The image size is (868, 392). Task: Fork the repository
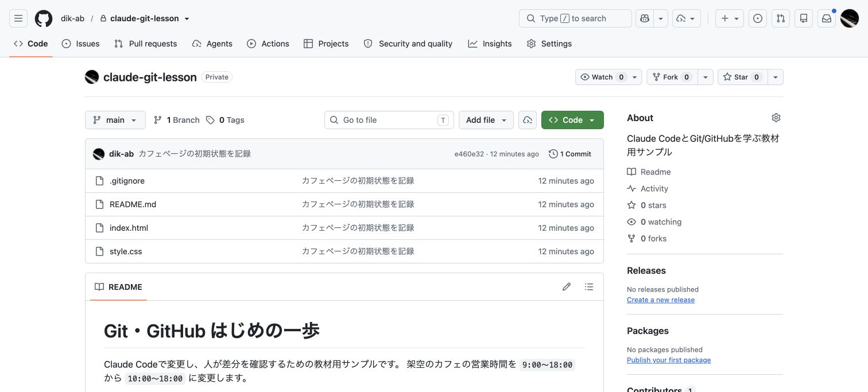[x=671, y=77]
